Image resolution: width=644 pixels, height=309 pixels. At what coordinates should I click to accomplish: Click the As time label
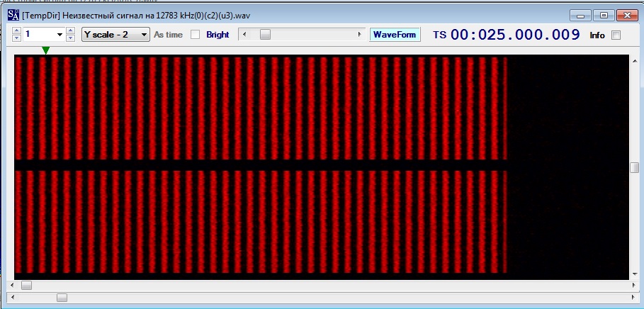pos(168,35)
